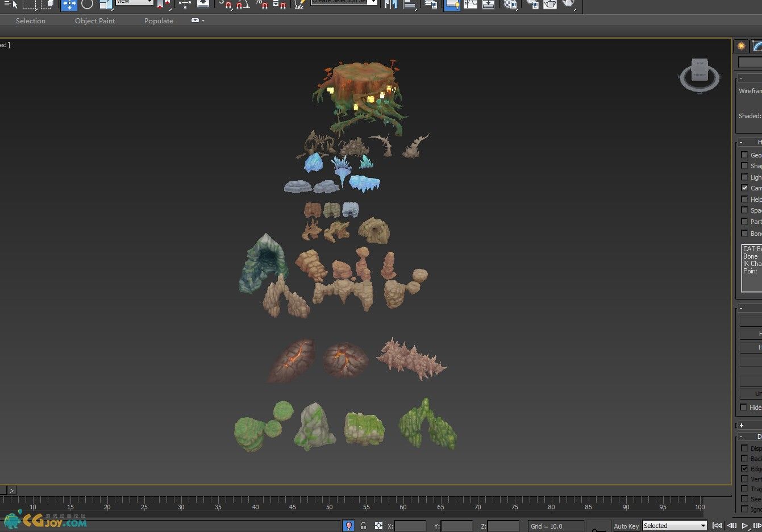
Task: Toggle the Hide Frozen Objects checkbox
Action: (x=744, y=407)
